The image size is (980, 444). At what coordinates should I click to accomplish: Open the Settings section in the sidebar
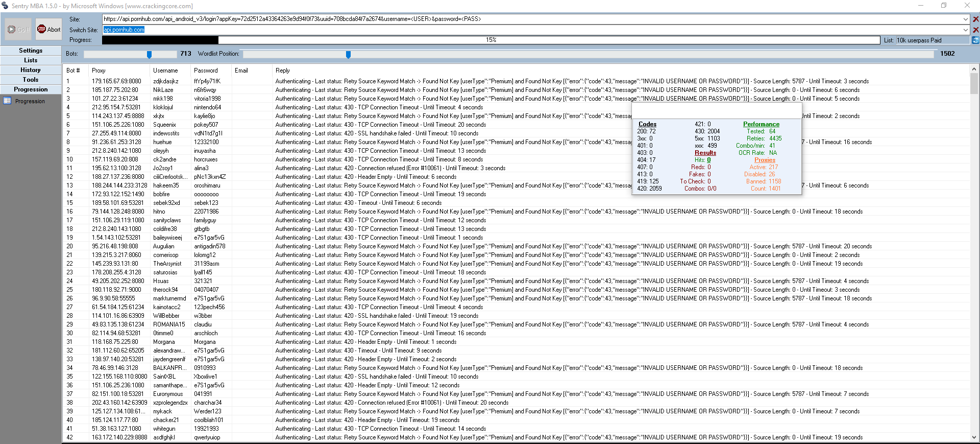31,51
